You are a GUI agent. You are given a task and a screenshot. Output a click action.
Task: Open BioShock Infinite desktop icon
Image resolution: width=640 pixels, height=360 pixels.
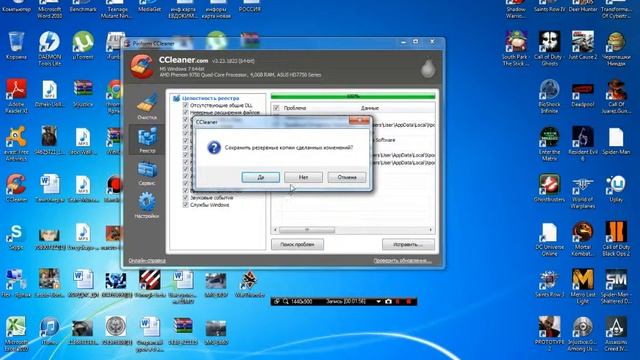[549, 96]
